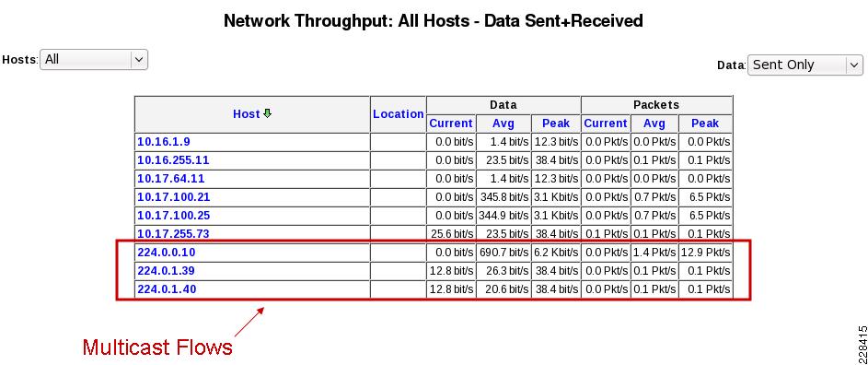Open host 10.17.255.73 details
Screen dimensions: 868x365
[x=173, y=233]
